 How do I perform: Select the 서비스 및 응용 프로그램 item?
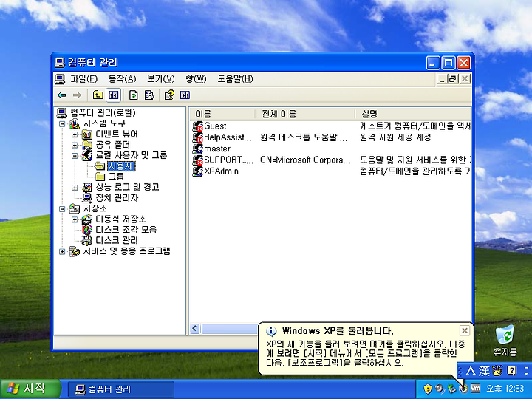point(126,251)
